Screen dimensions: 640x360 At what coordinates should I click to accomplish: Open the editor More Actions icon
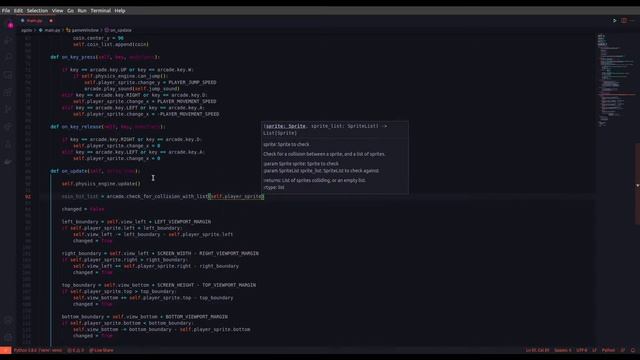(633, 20)
